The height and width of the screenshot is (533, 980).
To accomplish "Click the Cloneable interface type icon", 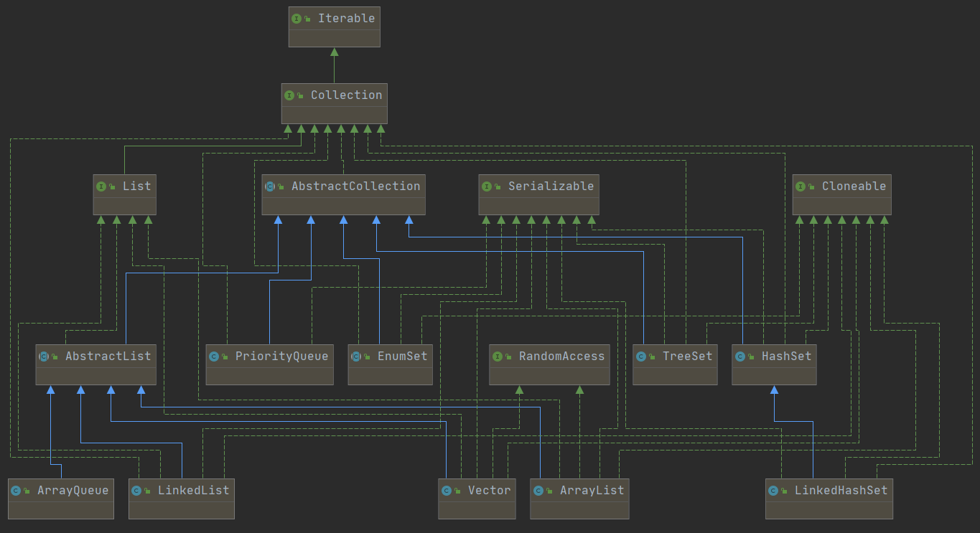I will [801, 187].
